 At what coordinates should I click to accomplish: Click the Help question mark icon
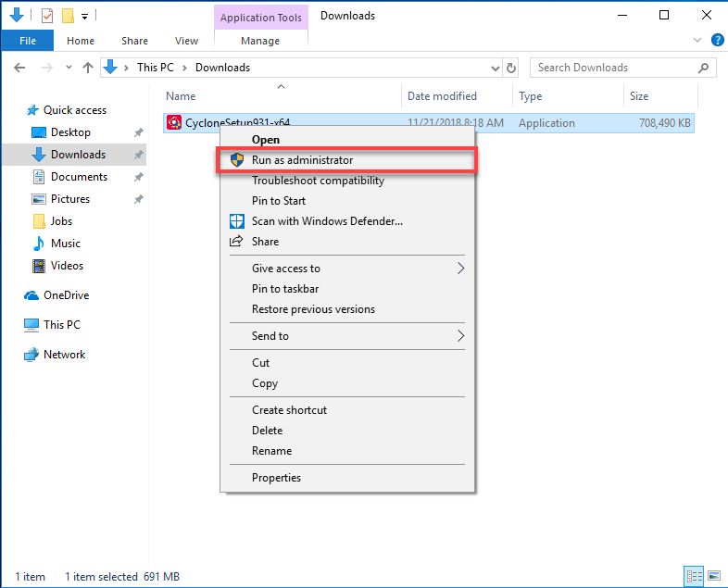[x=717, y=41]
